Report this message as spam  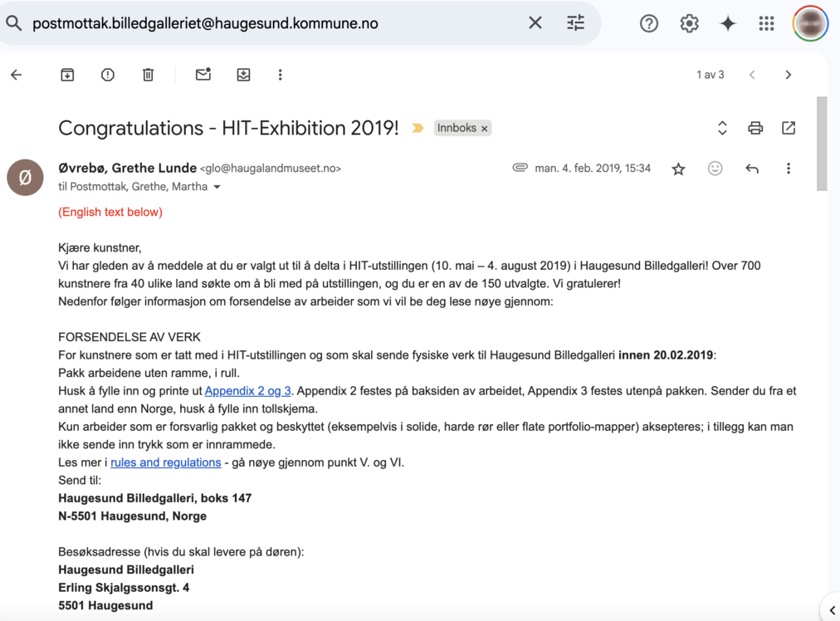(x=108, y=75)
